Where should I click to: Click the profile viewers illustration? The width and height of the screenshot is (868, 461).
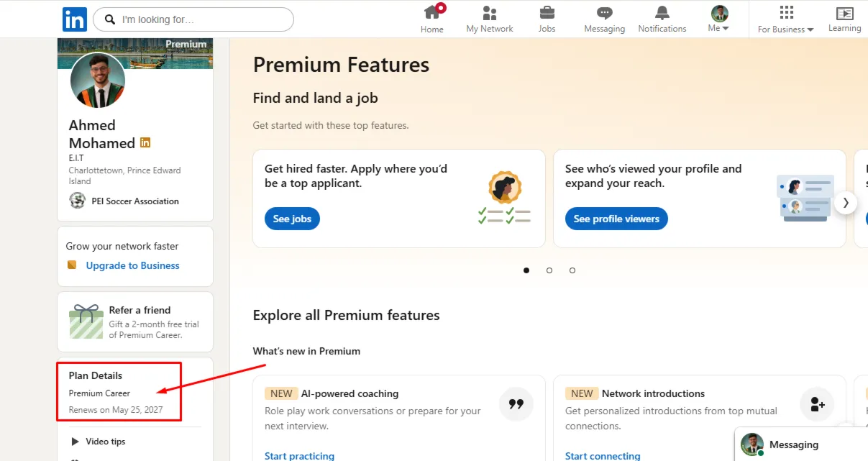[805, 198]
